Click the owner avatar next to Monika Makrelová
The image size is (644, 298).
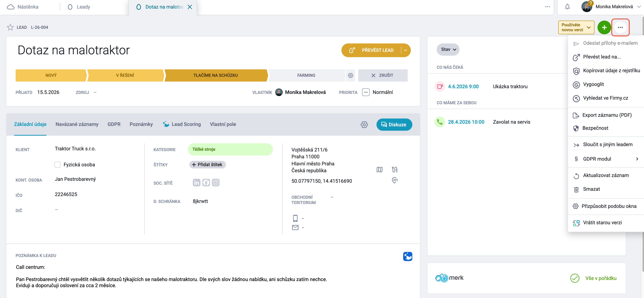click(279, 92)
